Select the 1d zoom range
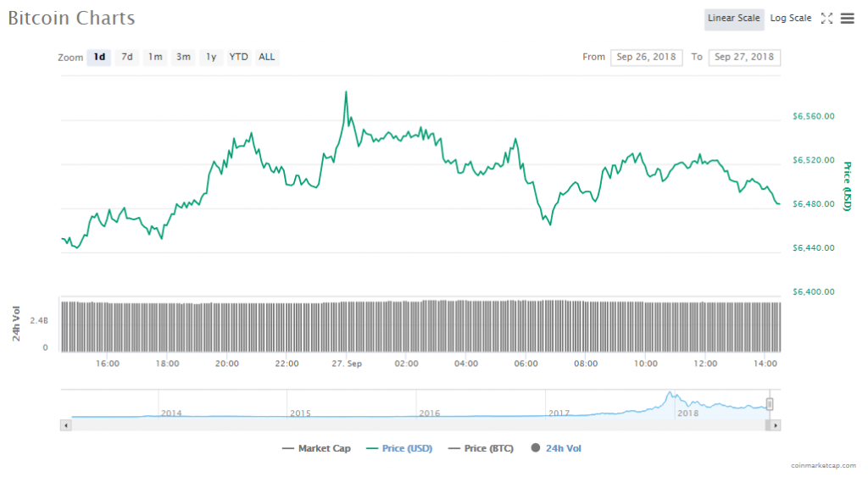Image resolution: width=868 pixels, height=477 pixels. click(x=99, y=58)
